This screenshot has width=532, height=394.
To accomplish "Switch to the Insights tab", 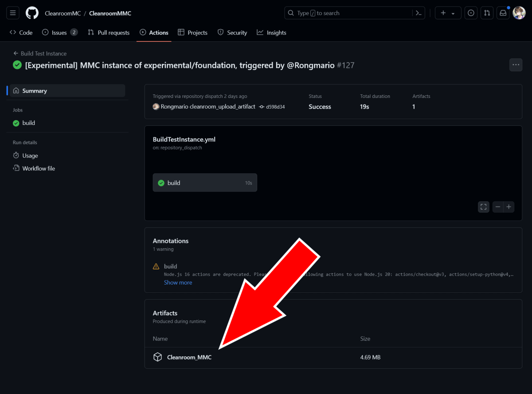I will tap(271, 32).
